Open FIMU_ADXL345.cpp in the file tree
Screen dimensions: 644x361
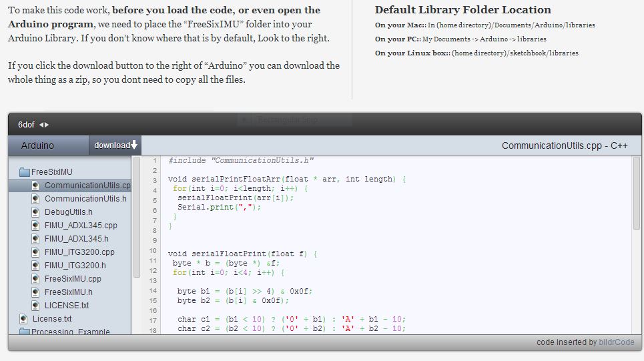point(81,226)
